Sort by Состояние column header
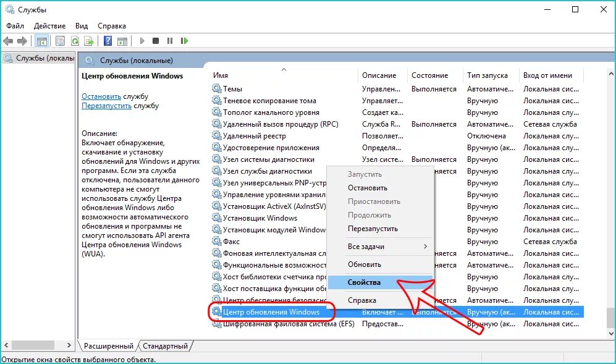The image size is (616, 364). 435,75
